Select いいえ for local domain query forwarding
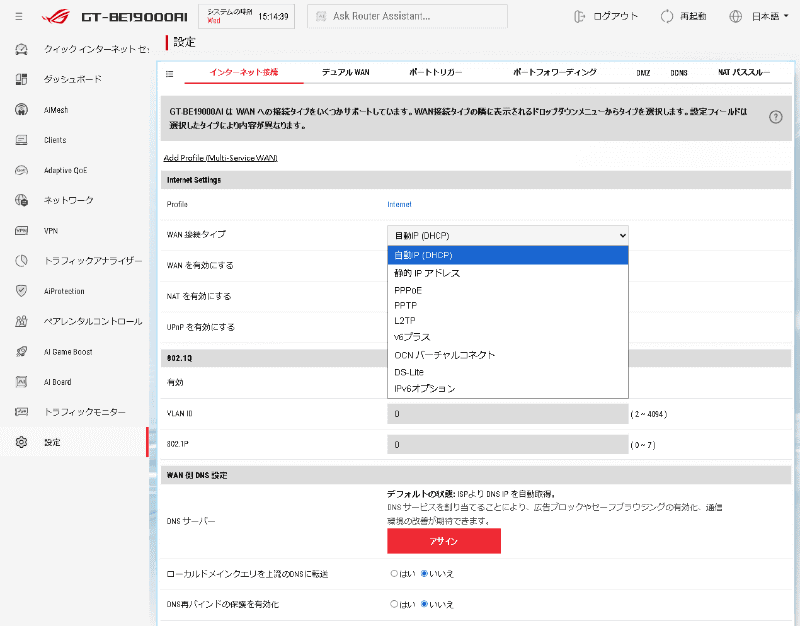800x626 pixels. click(424, 574)
